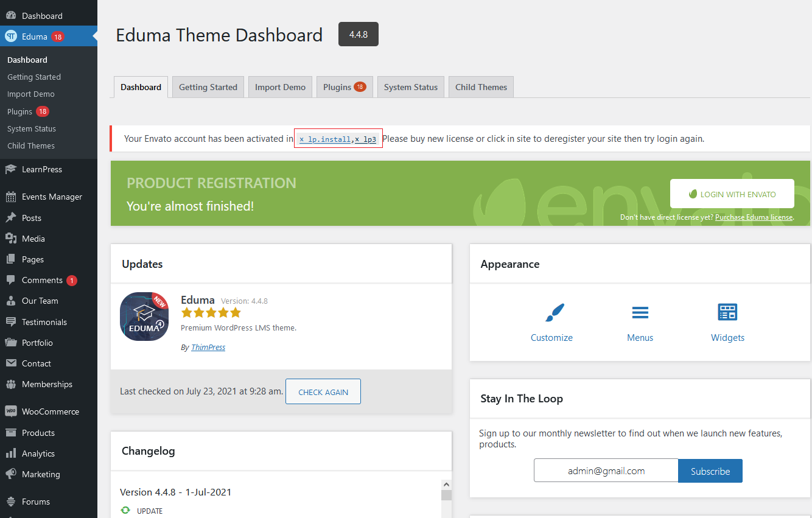Open the System Status tab
This screenshot has height=518, width=812.
pos(411,87)
